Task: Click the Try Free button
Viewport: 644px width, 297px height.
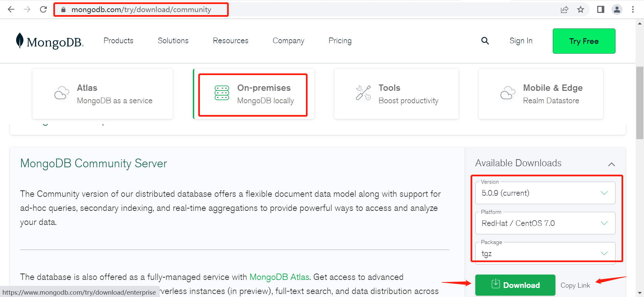Action: click(x=584, y=41)
